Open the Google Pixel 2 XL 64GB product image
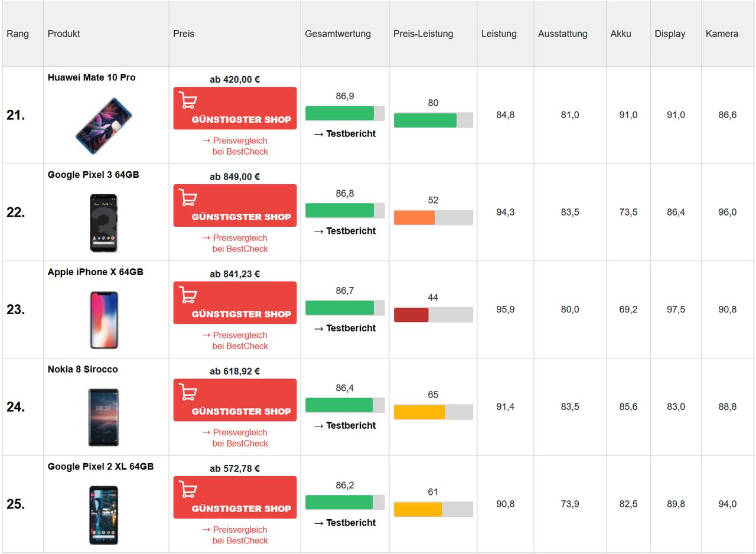This screenshot has height=554, width=756. [x=104, y=514]
